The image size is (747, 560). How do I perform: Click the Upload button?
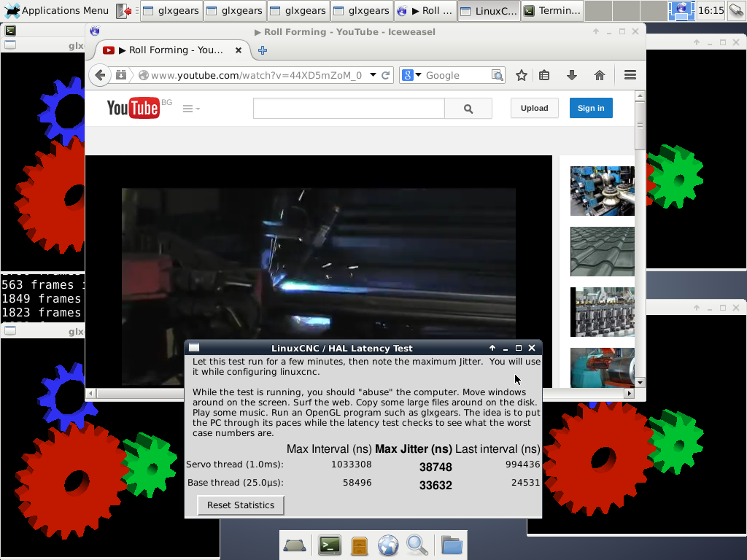[x=535, y=108]
